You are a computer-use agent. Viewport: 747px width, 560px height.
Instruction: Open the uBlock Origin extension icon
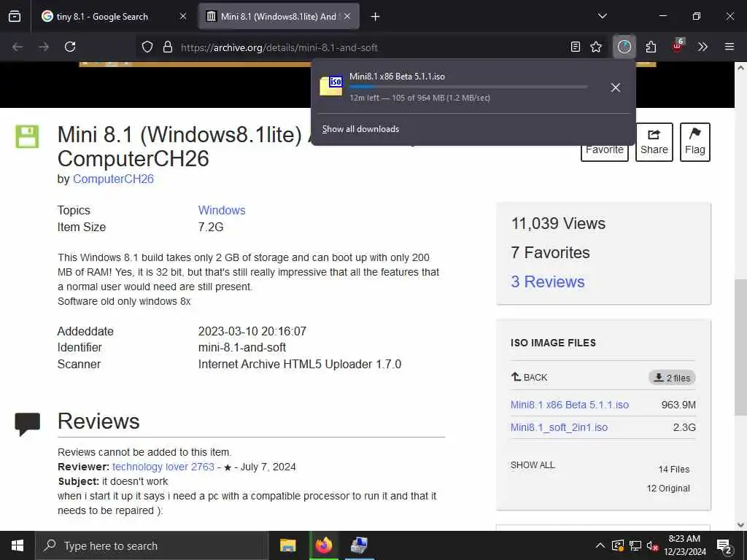[x=677, y=46]
